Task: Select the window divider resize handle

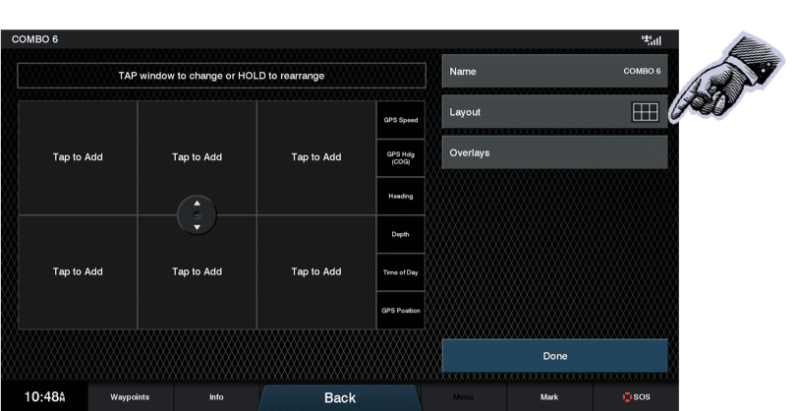Action: (197, 215)
